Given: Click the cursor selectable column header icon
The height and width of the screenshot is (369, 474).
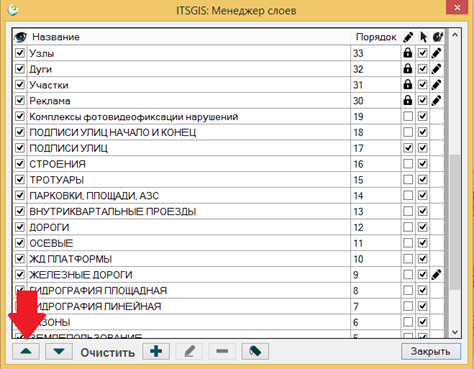Looking at the screenshot, I should click(423, 37).
